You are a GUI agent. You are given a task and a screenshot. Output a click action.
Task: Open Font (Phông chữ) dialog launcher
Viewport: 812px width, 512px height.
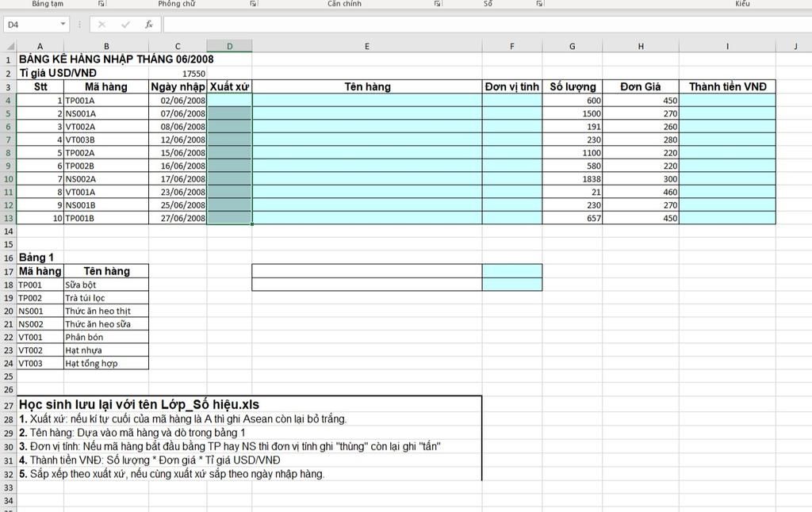pyautogui.click(x=253, y=4)
